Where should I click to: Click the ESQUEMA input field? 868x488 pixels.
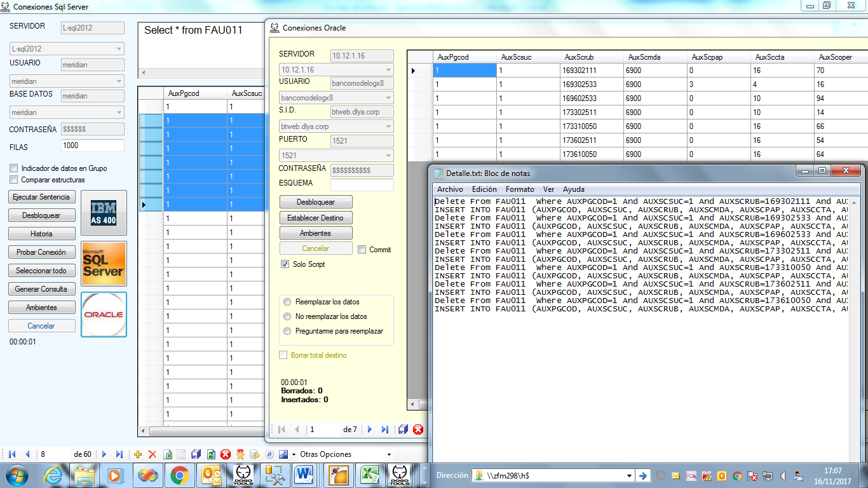pyautogui.click(x=362, y=185)
